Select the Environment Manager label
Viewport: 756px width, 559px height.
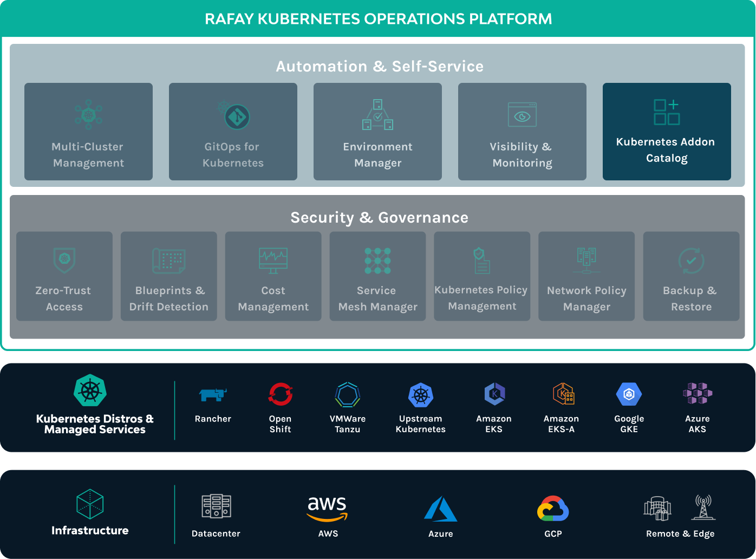pyautogui.click(x=378, y=155)
